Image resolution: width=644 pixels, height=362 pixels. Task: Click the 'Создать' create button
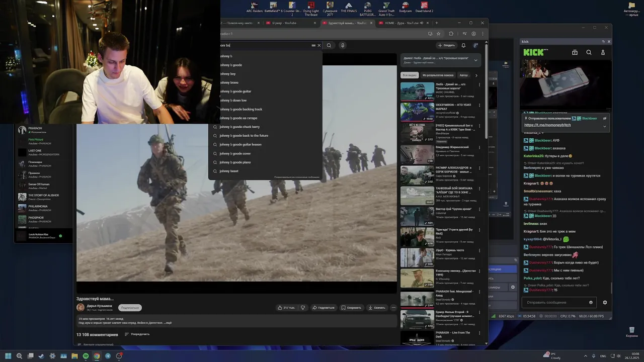447,45
